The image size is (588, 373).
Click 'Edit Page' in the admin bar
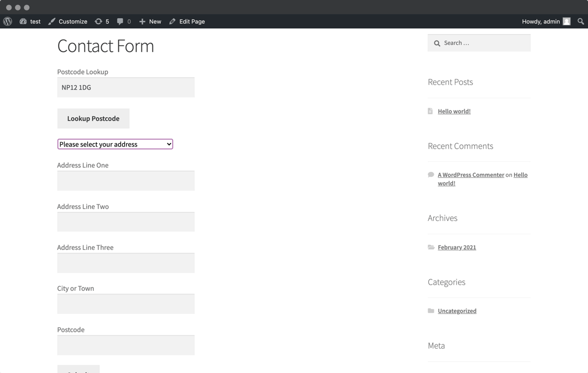coord(191,21)
